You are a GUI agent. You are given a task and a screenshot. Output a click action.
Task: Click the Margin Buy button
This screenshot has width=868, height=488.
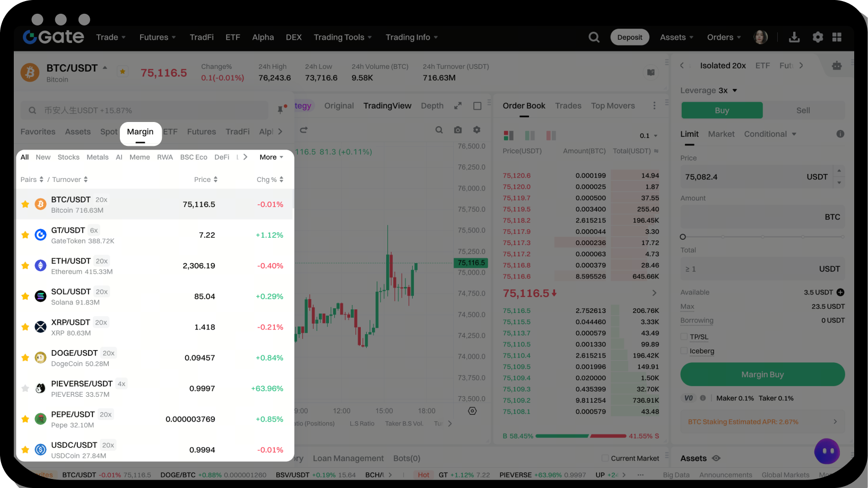pos(762,374)
